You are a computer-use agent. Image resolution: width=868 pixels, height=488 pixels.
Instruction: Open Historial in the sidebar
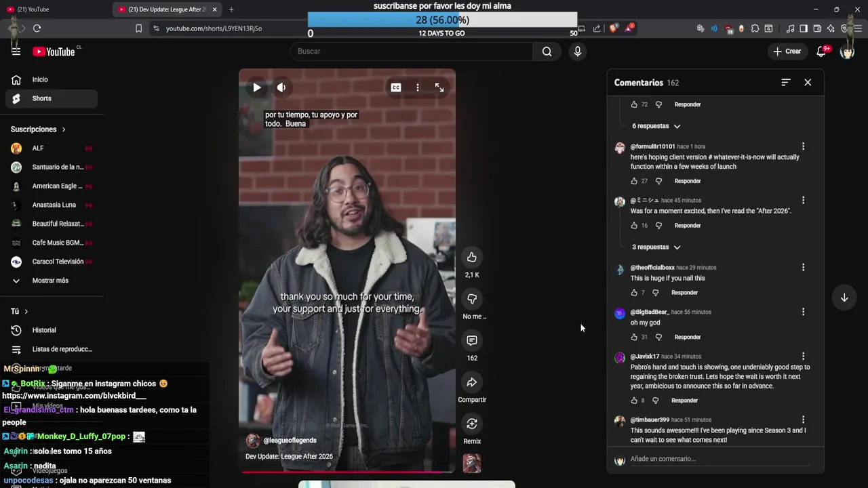coord(52,330)
